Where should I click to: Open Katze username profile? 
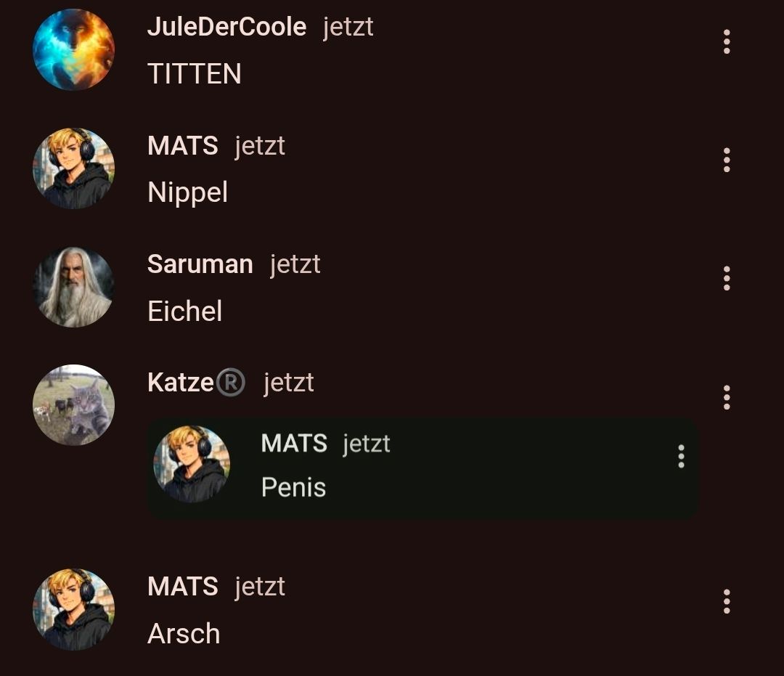pos(181,383)
